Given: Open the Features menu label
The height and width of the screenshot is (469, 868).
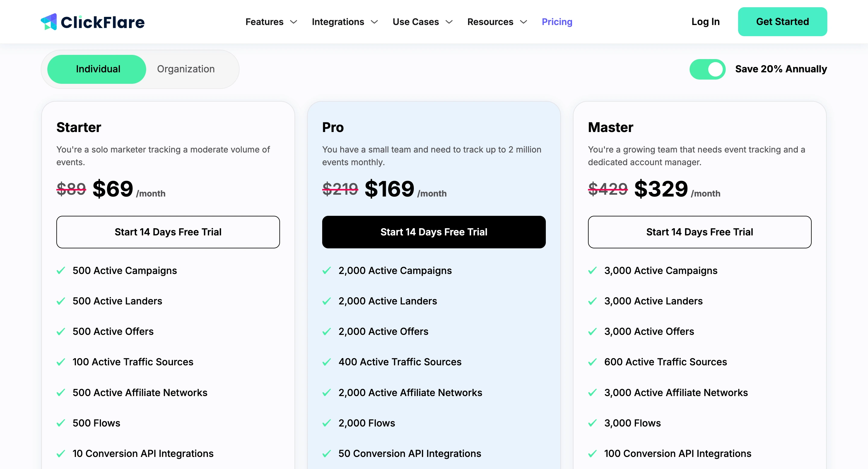Looking at the screenshot, I should 265,22.
